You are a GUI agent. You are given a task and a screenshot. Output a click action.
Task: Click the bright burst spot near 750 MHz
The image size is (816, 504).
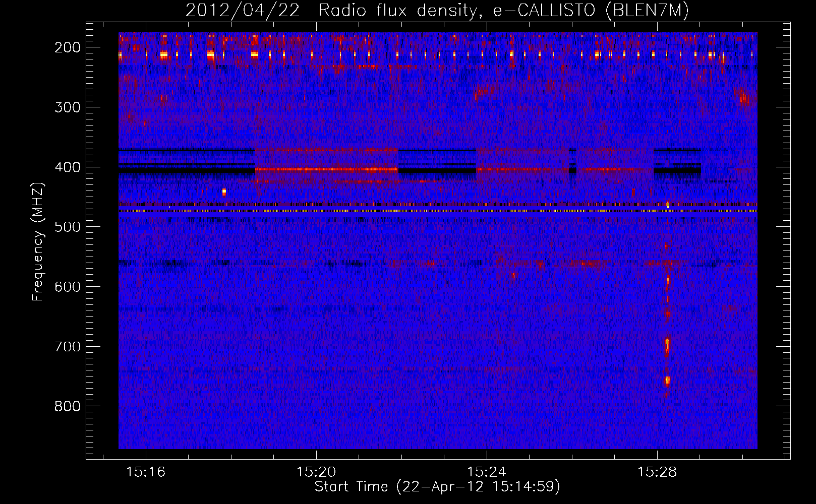click(667, 381)
